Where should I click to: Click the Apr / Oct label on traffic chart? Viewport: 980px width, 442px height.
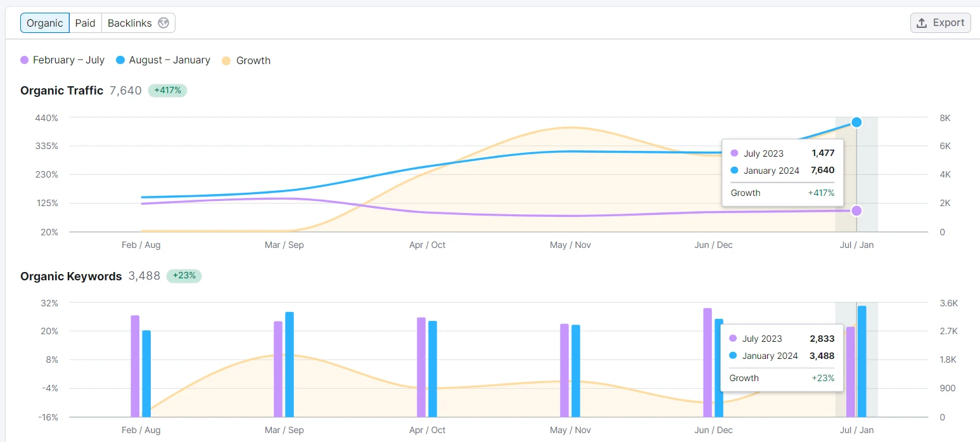428,245
